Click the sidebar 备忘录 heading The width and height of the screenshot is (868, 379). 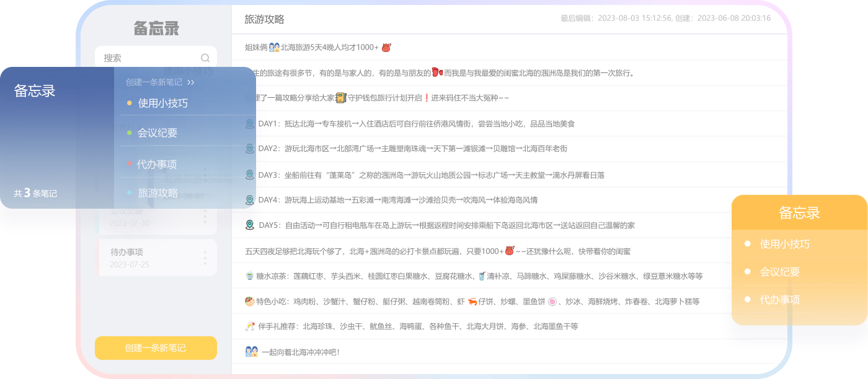click(x=156, y=28)
